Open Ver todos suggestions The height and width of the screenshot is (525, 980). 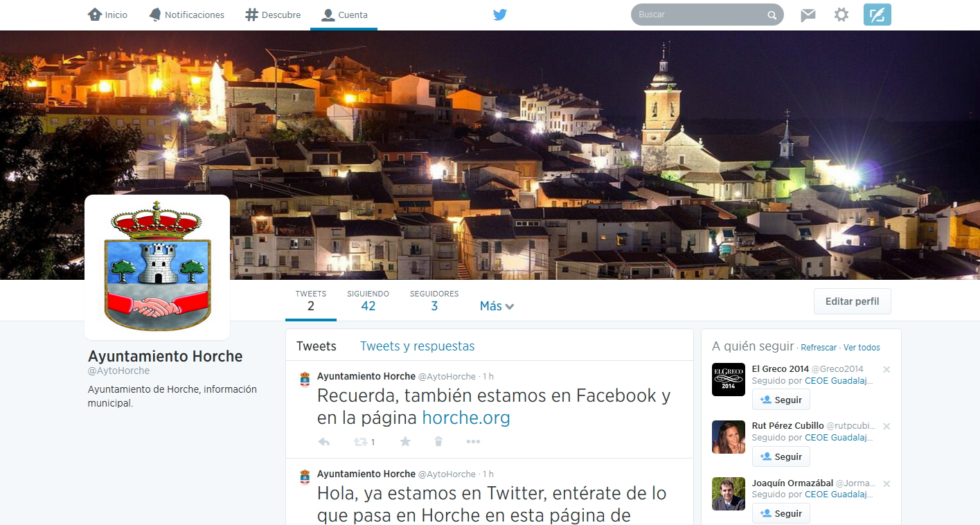tap(862, 348)
